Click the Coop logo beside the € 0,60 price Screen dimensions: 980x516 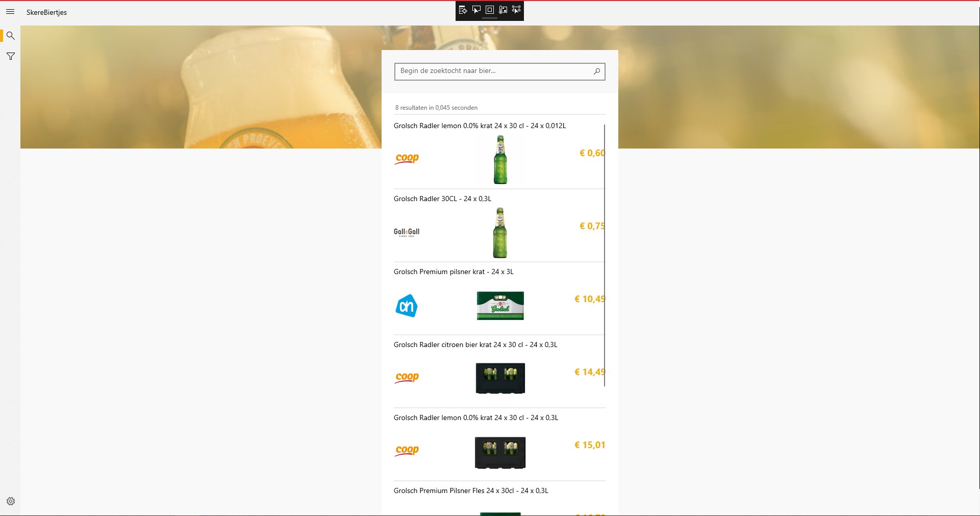point(407,159)
